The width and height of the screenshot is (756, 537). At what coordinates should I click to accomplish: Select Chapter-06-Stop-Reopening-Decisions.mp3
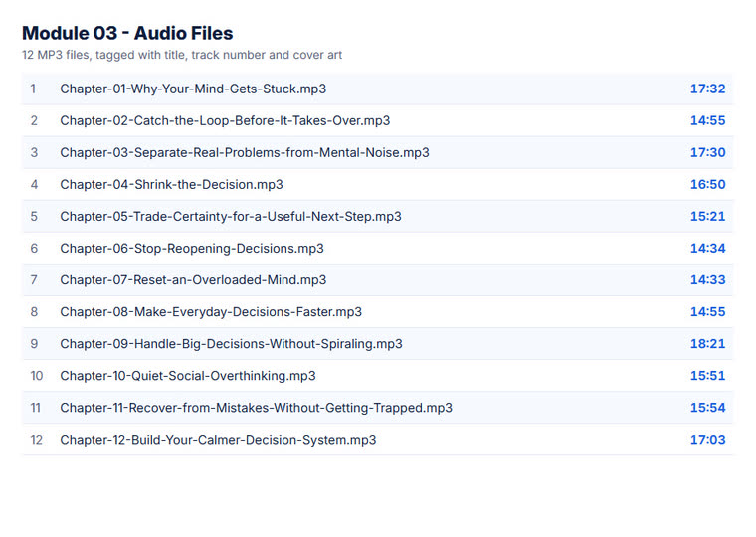point(192,248)
